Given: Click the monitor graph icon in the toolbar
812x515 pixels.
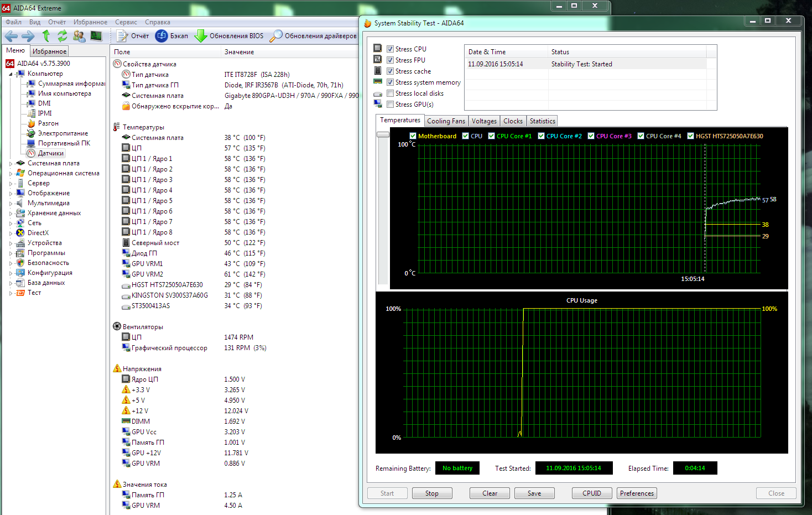Looking at the screenshot, I should pyautogui.click(x=96, y=36).
